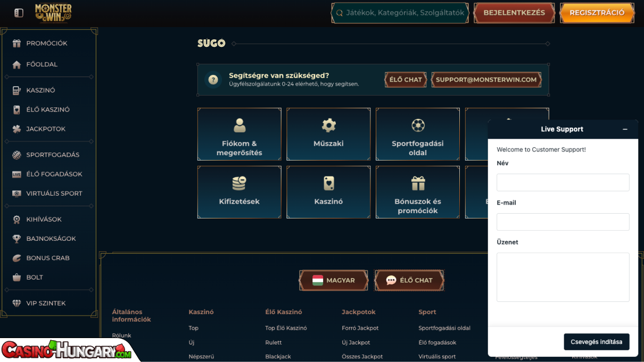Screen dimensions: 644x362
Task: Open footer link Népszerű
Action: tap(201, 357)
